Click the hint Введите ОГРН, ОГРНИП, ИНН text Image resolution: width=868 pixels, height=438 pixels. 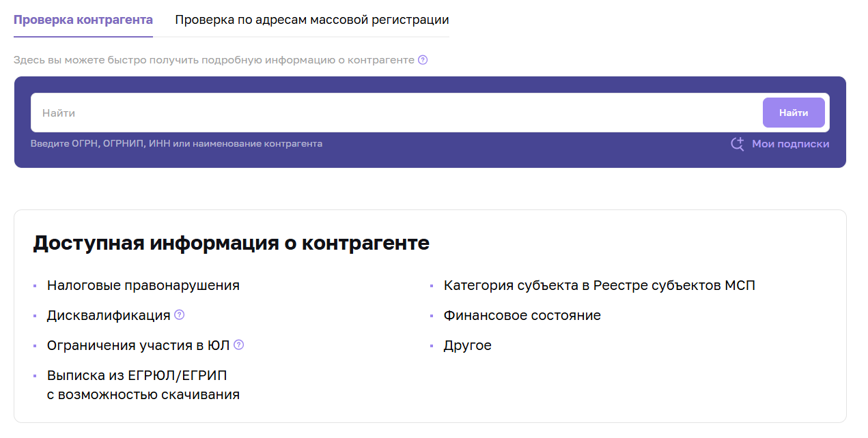(x=176, y=144)
